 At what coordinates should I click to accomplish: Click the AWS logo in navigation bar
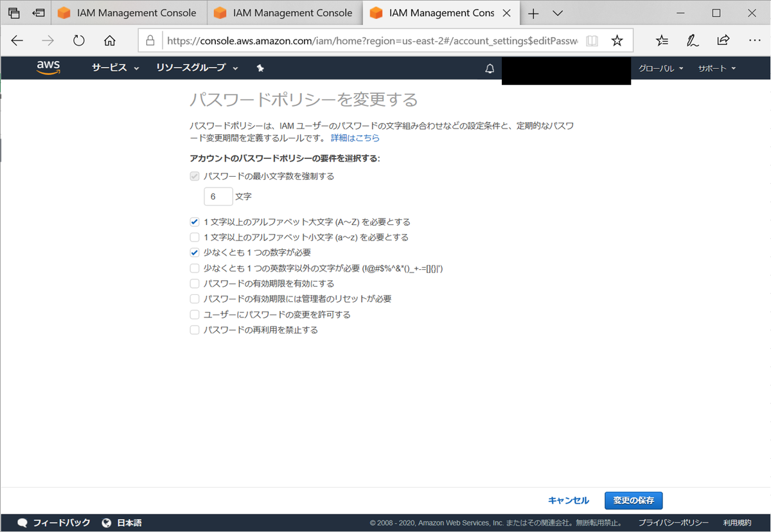point(48,67)
